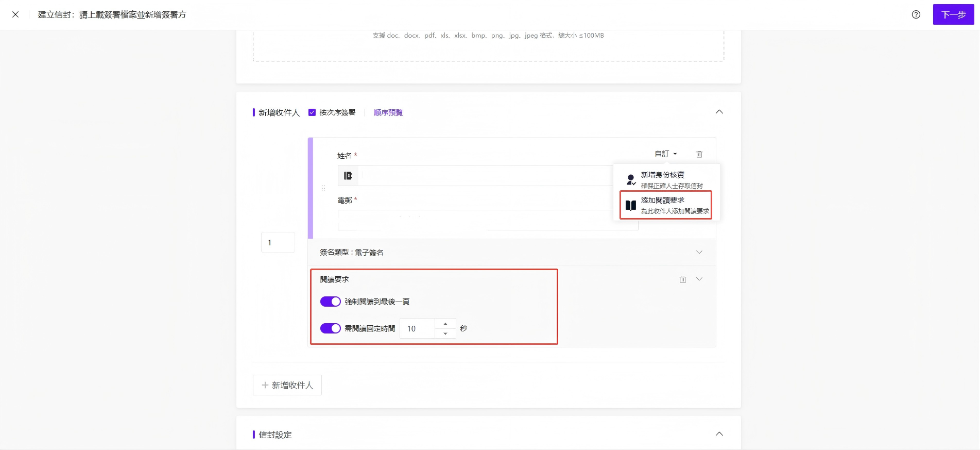Click the 新增身份核實 person icon

[x=631, y=180]
